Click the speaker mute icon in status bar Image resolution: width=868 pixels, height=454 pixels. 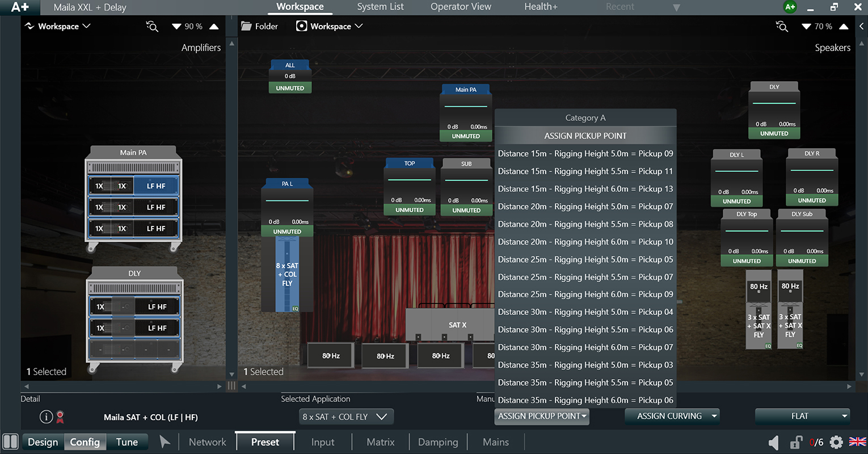[x=774, y=442]
